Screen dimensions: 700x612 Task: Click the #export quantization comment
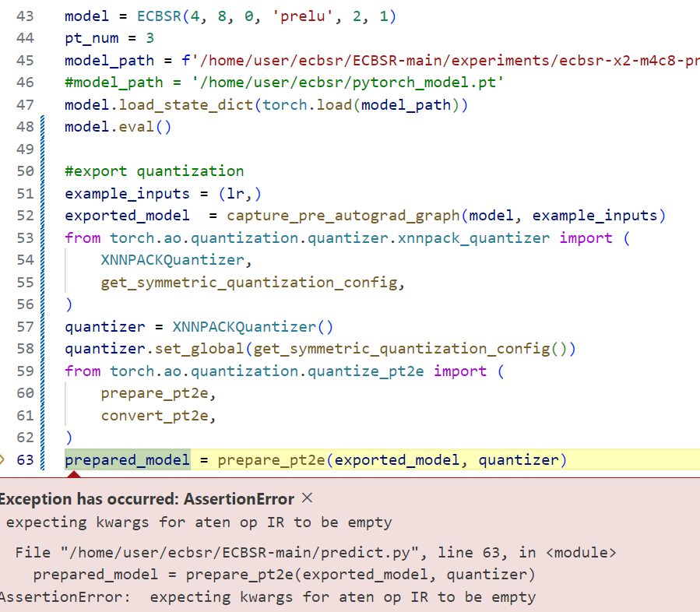pos(154,171)
